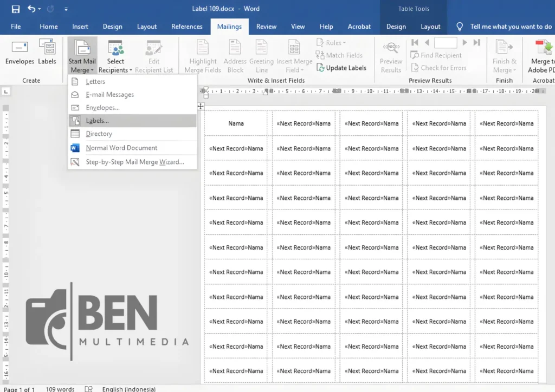
Task: Open the Labels creation tool
Action: [47, 53]
